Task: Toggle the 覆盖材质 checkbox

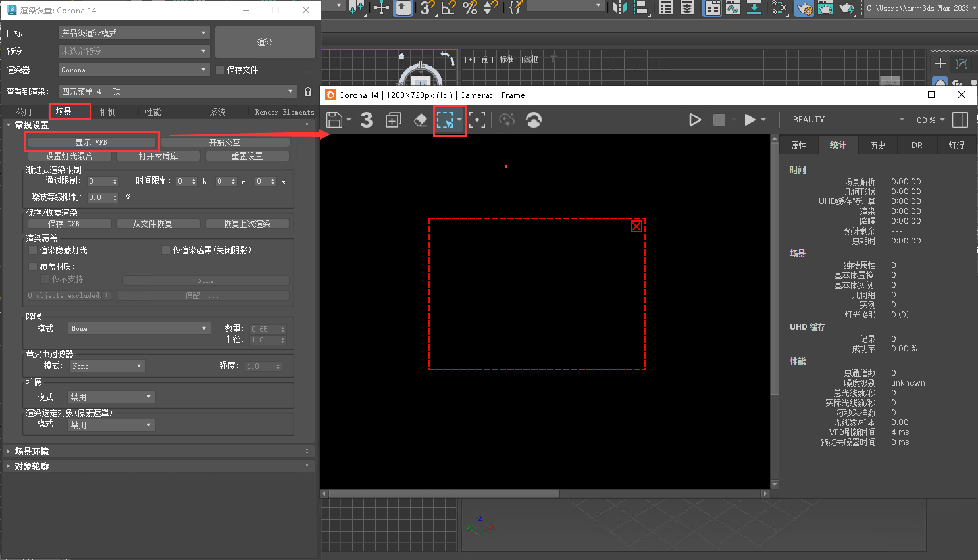Action: pos(33,267)
